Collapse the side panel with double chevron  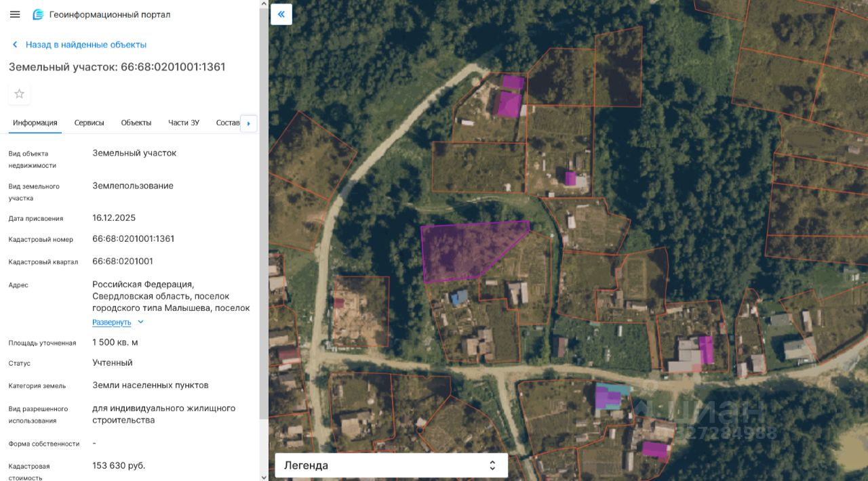281,14
